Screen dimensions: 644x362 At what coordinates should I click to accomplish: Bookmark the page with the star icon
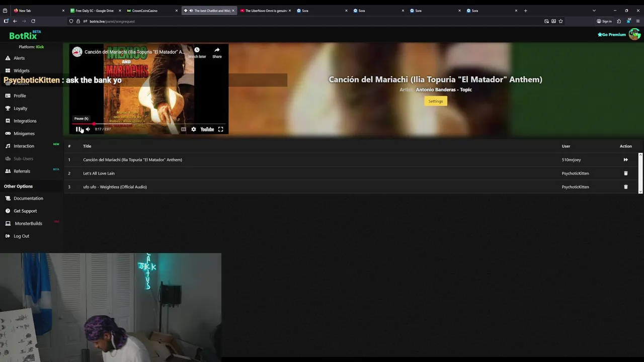(560, 21)
